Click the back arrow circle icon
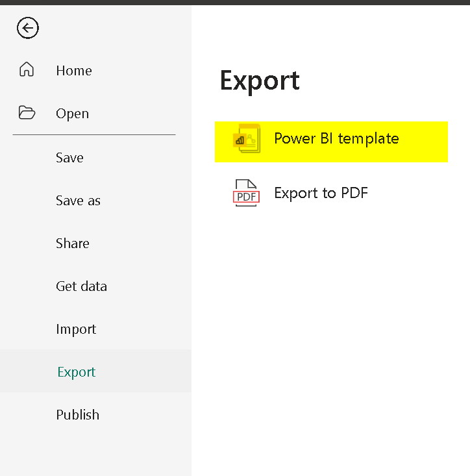Screen dimensions: 470x476 click(x=28, y=28)
